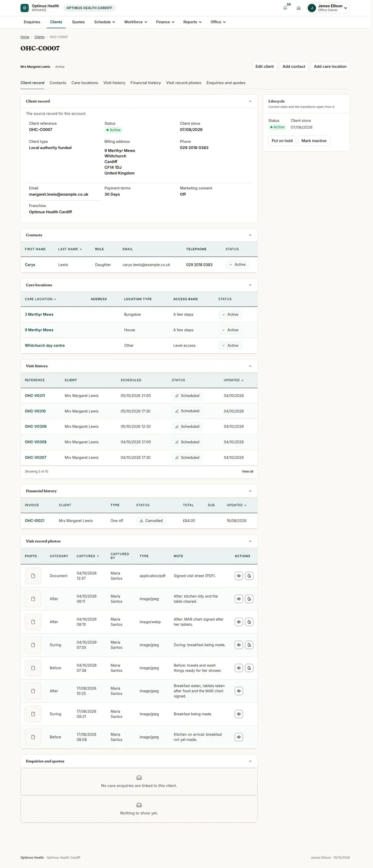The image size is (373, 868).
Task: Open the James Ellison account menu
Action: [328, 8]
